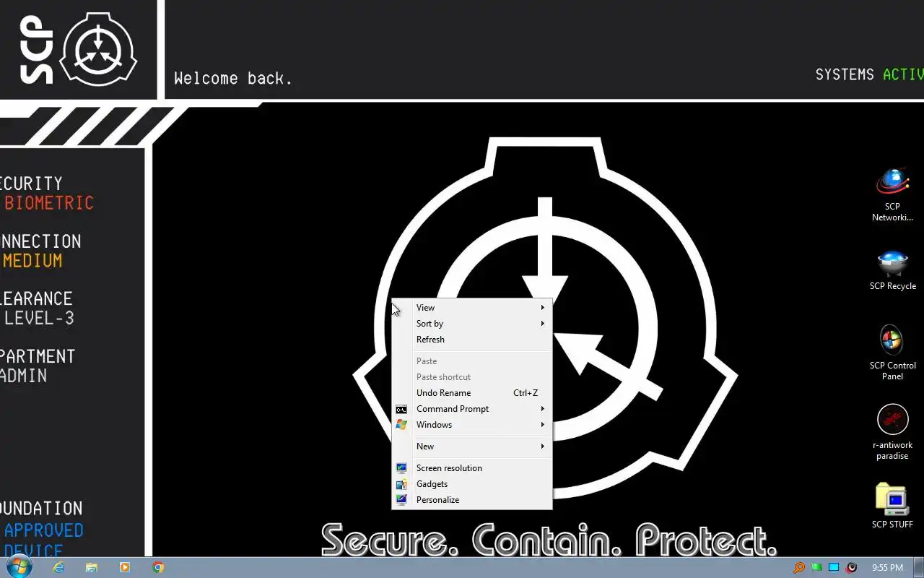The image size is (924, 578).
Task: Expand the View submenu arrow
Action: coord(543,308)
